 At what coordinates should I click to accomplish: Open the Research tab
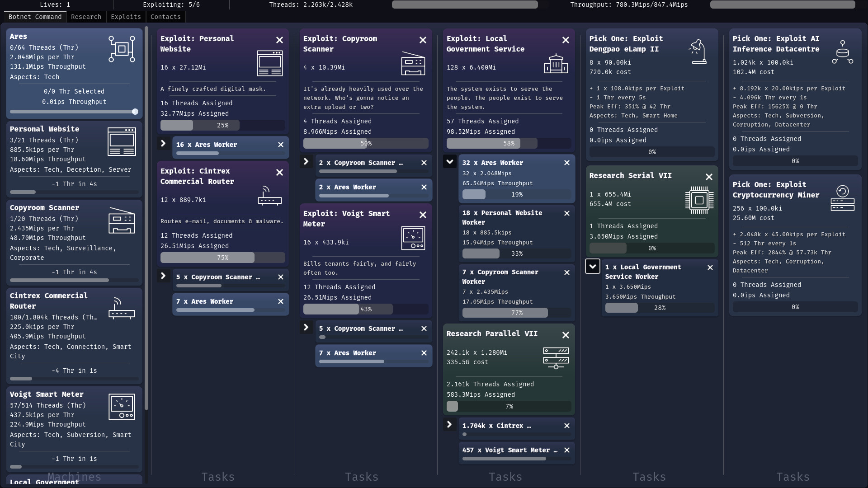(x=86, y=17)
